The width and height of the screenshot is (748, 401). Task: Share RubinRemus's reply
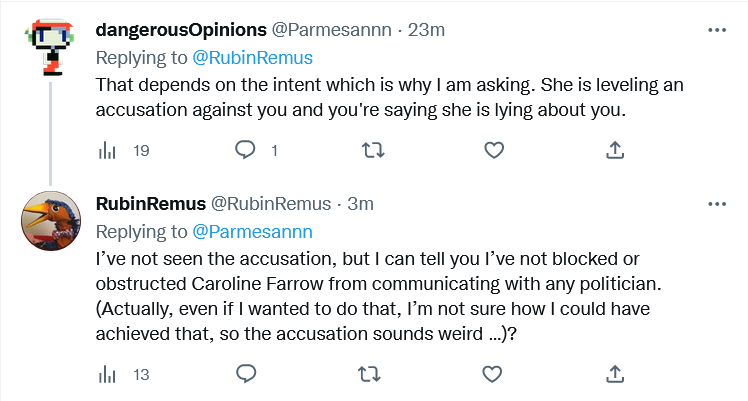(x=615, y=374)
